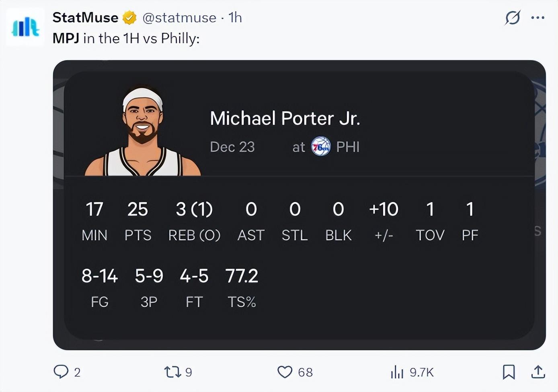Open the StatMuse display name link

coord(85,18)
